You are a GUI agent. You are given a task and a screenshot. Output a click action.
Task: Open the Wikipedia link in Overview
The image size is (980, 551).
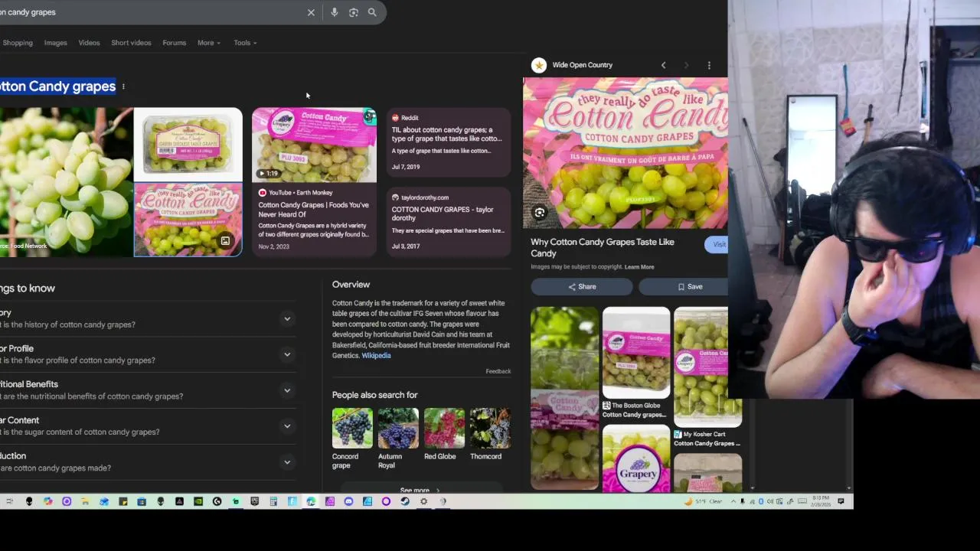coord(376,356)
